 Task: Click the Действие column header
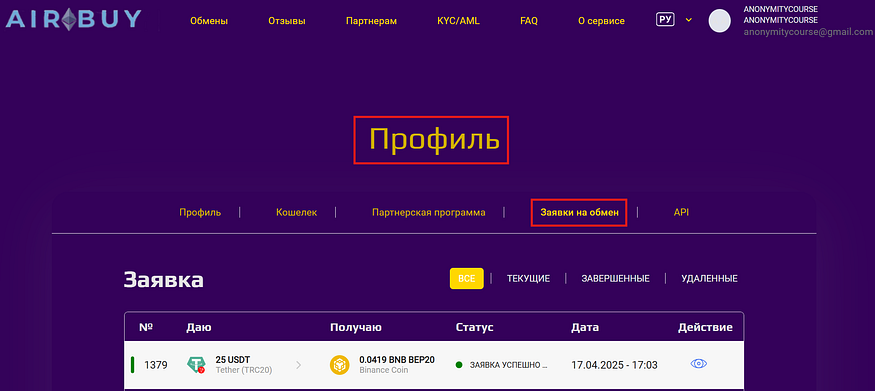click(705, 327)
